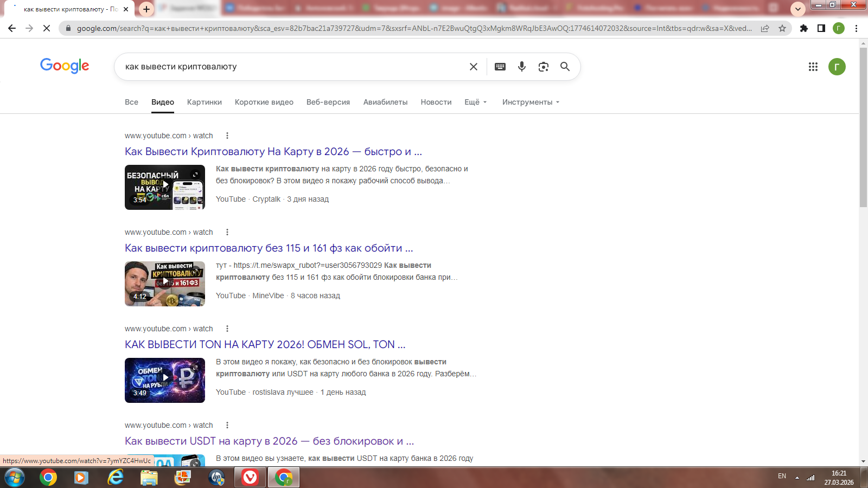The height and width of the screenshot is (488, 868).
Task: Click 'YouTube · MineVibe · 8 часов назад' text
Action: pyautogui.click(x=278, y=296)
